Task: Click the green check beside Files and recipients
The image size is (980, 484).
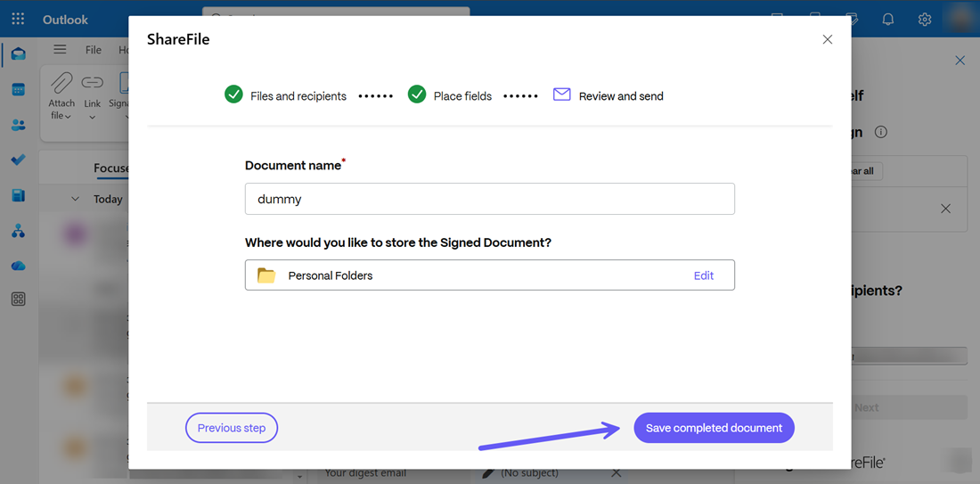Action: coord(233,95)
